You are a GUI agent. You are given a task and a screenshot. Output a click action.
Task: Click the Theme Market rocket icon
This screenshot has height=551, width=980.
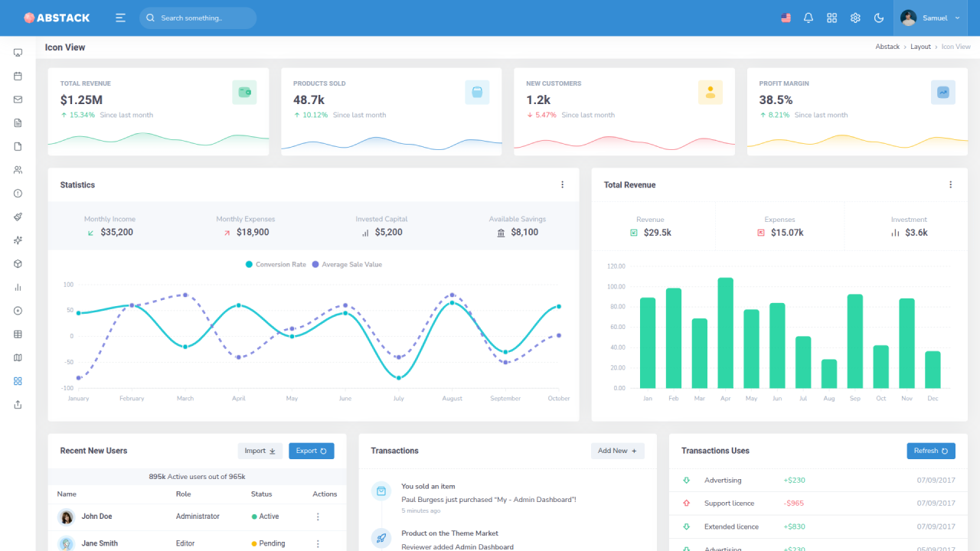tap(381, 538)
